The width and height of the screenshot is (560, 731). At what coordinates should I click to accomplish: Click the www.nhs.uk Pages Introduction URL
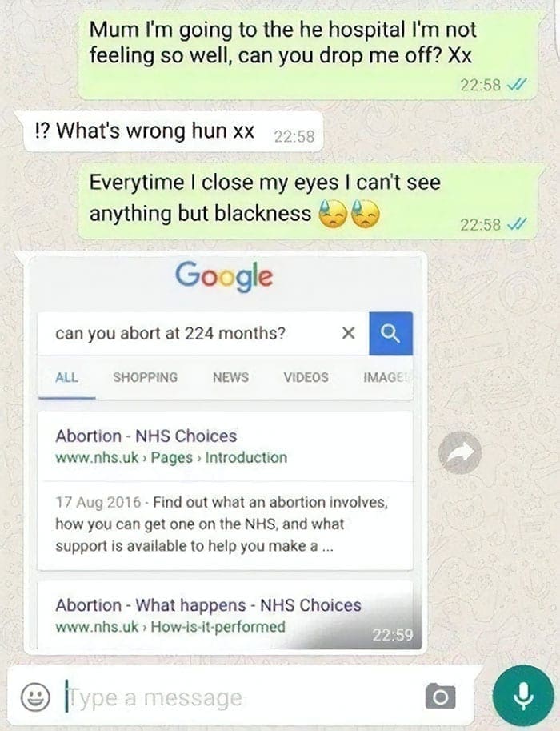[x=171, y=458]
